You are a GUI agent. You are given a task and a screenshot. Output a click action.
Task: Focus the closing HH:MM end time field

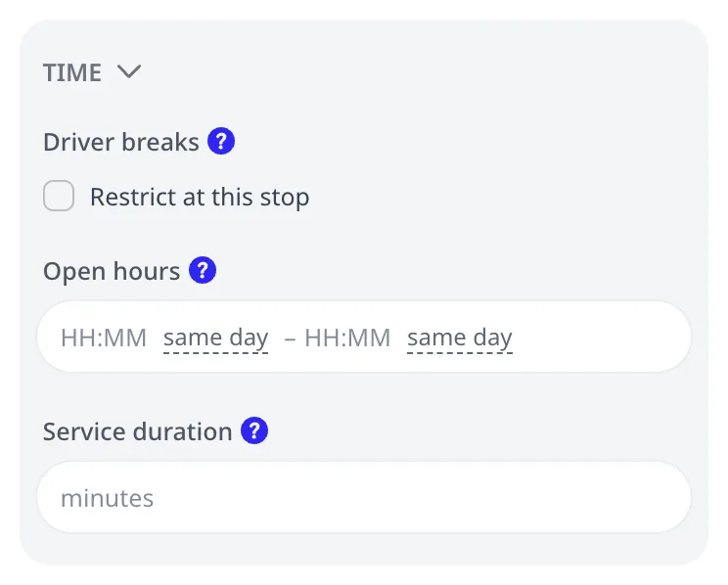(x=347, y=337)
